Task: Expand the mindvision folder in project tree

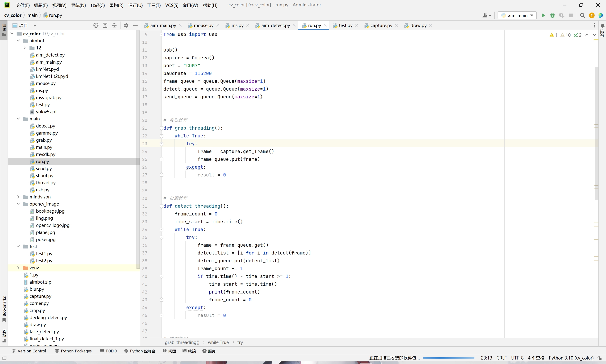Action: [18, 197]
